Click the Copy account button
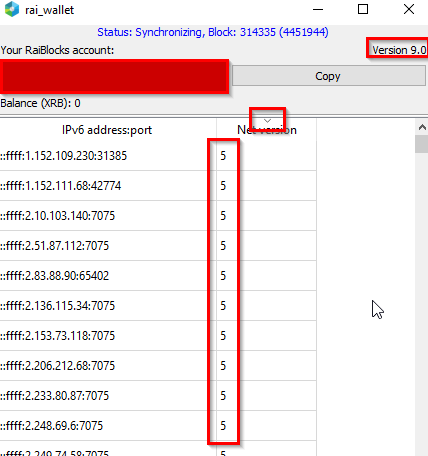This screenshot has height=456, width=428. tap(329, 76)
